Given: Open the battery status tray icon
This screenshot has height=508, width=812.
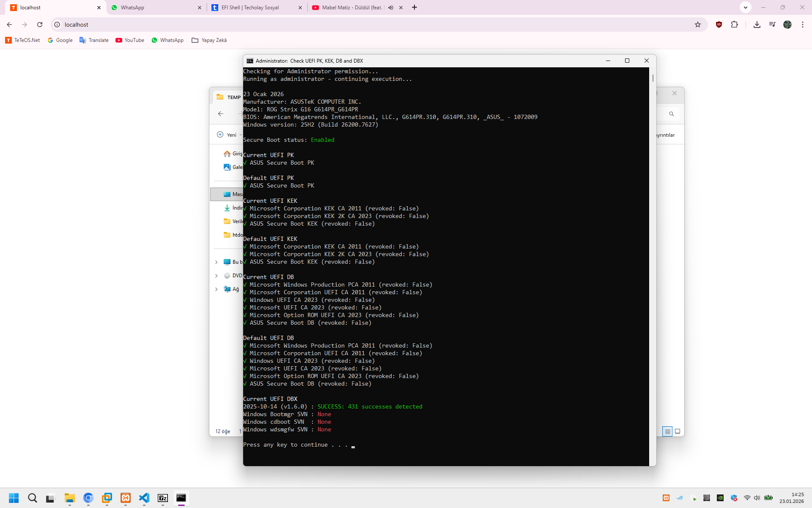Looking at the screenshot, I should (768, 498).
